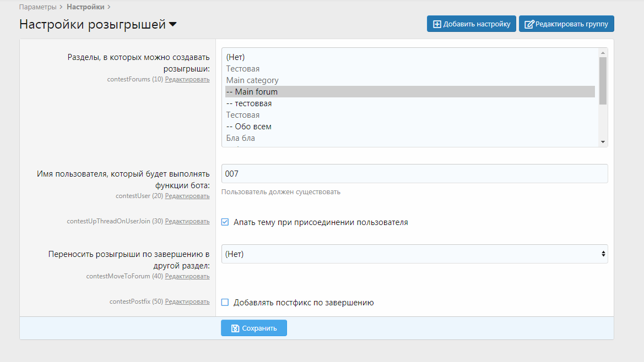Image resolution: width=644 pixels, height=362 pixels.
Task: Go to Настройки breadcrumb
Action: pos(85,7)
